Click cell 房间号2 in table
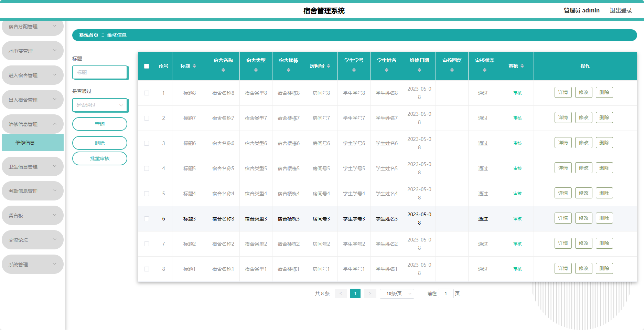 coord(321,244)
